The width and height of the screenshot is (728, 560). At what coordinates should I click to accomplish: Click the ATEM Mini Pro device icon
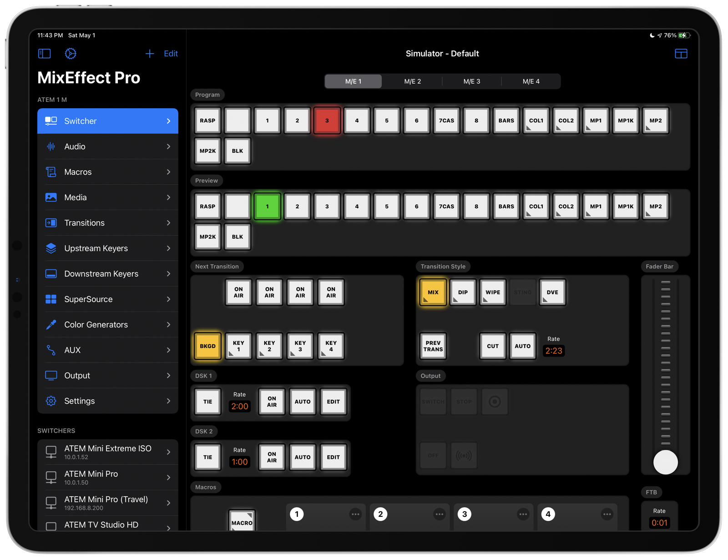click(x=51, y=478)
